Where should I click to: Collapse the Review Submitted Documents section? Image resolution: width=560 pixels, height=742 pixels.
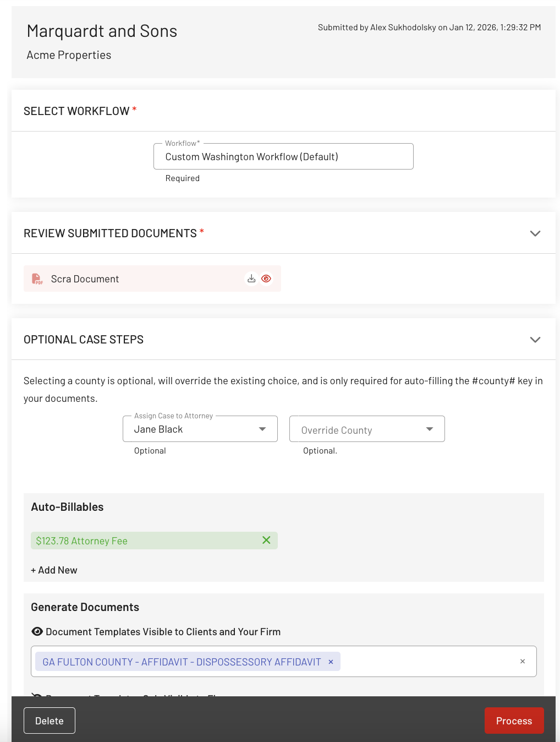pyautogui.click(x=535, y=233)
